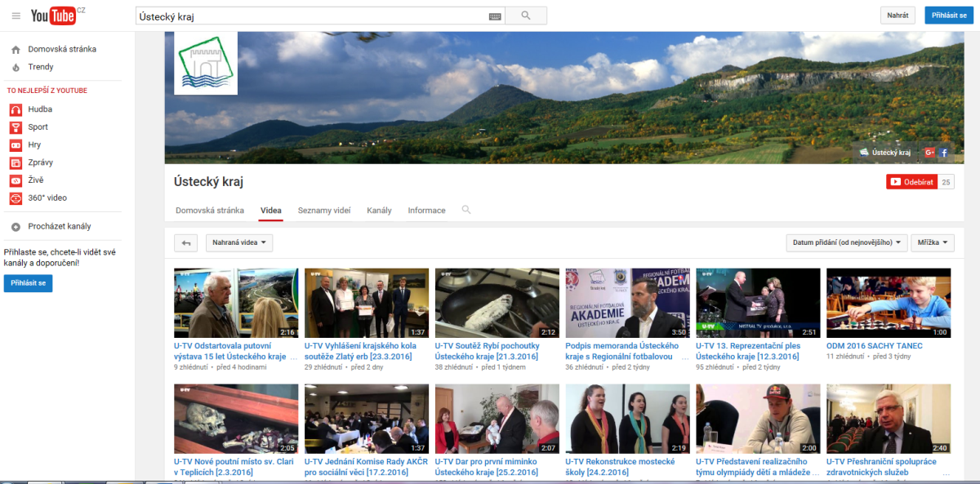Open title link ODM 2016 SACHY TANEC
Image resolution: width=980 pixels, height=484 pixels.
[875, 346]
